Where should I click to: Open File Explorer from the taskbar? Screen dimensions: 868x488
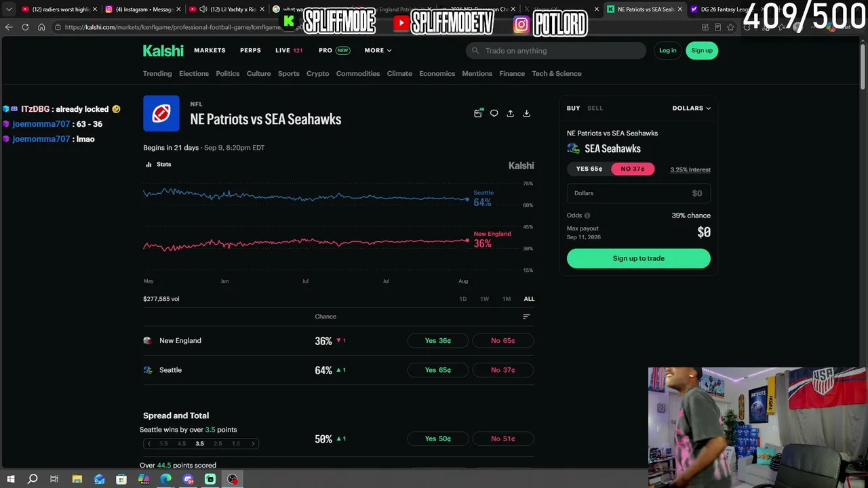click(x=77, y=479)
